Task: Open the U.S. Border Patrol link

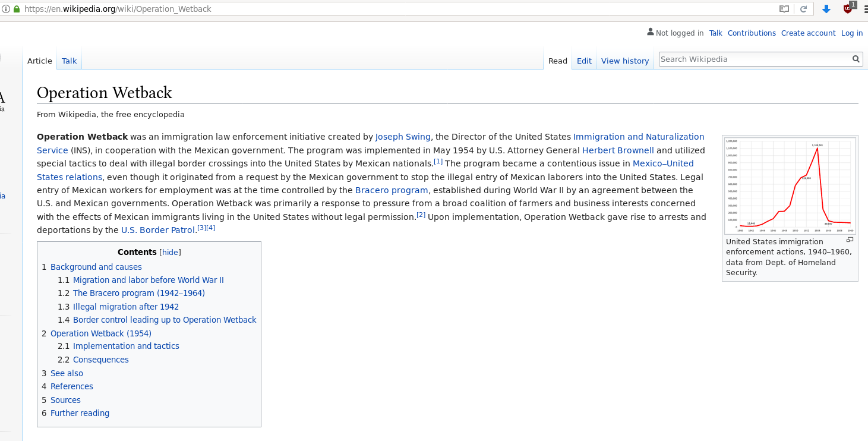Action: pyautogui.click(x=158, y=230)
